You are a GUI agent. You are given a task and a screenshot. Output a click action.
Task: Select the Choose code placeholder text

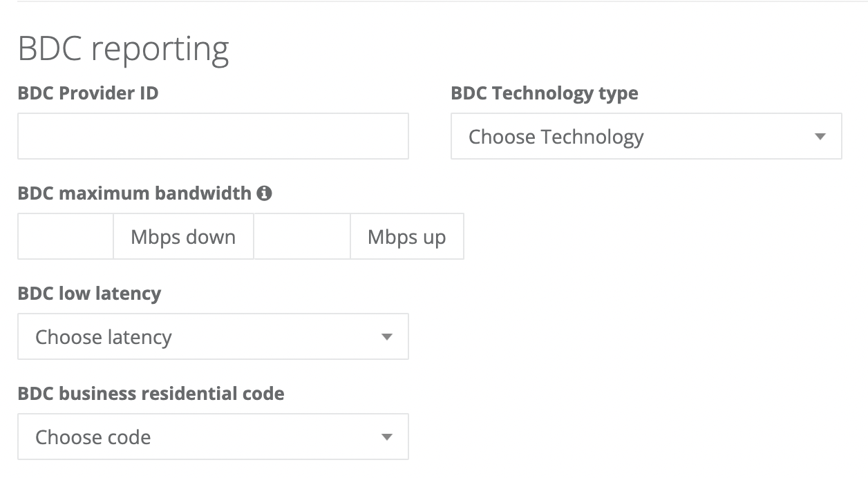(93, 437)
